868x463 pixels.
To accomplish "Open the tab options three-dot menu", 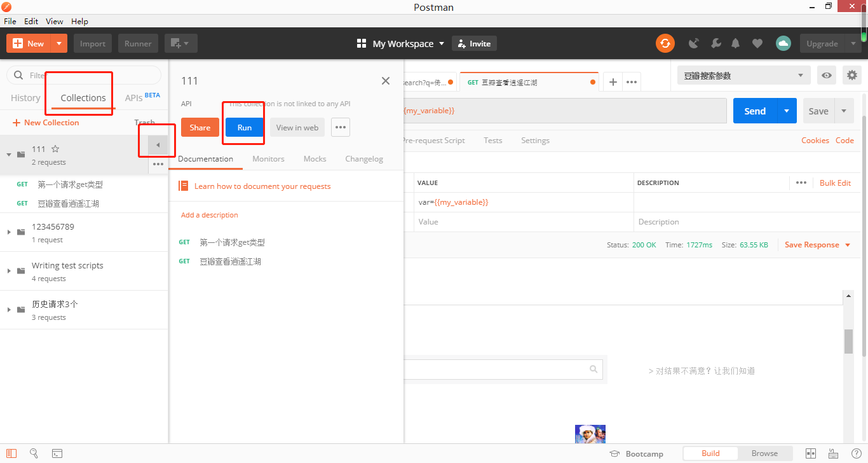I will (x=632, y=82).
